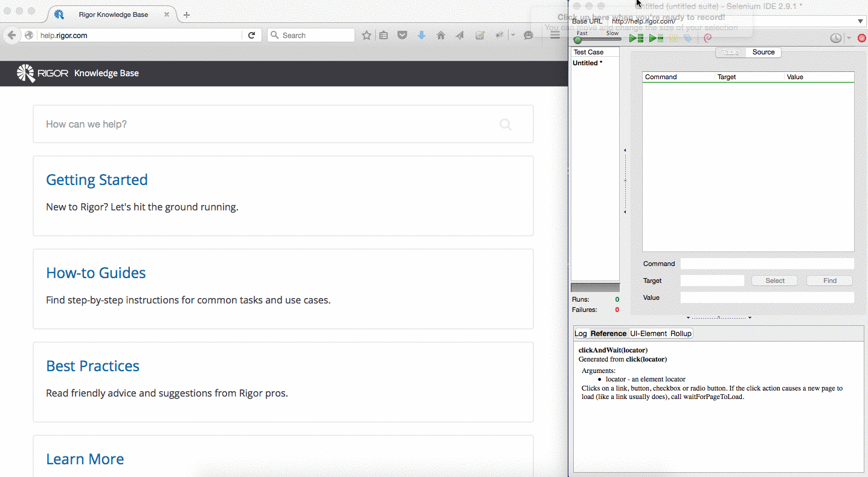Expand dropdown arrow beside Firefox addon icon
The height and width of the screenshot is (477, 868).
513,35
